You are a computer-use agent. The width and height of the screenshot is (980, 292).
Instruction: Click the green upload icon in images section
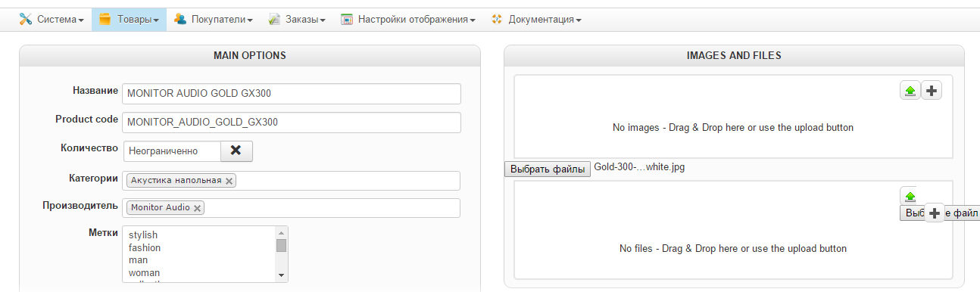click(x=910, y=91)
